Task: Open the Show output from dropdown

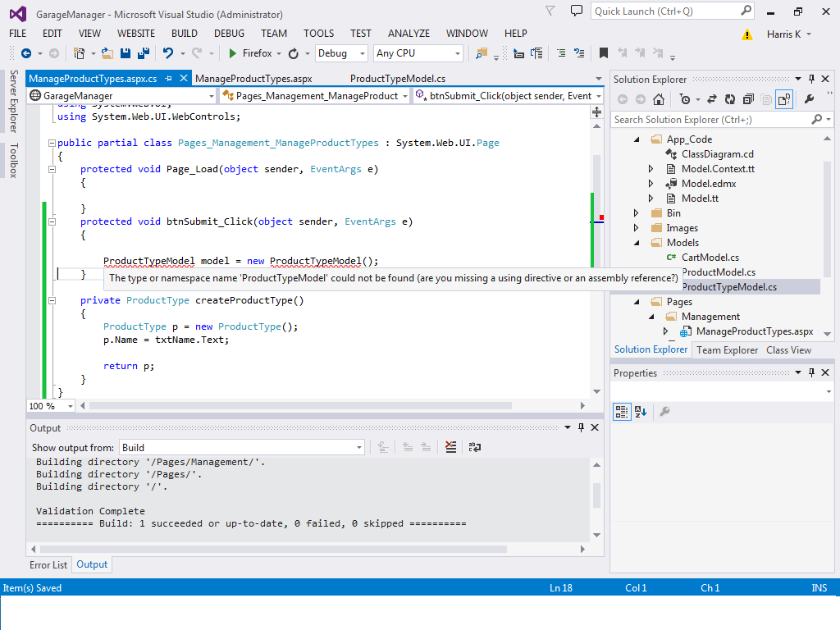Action: click(358, 447)
